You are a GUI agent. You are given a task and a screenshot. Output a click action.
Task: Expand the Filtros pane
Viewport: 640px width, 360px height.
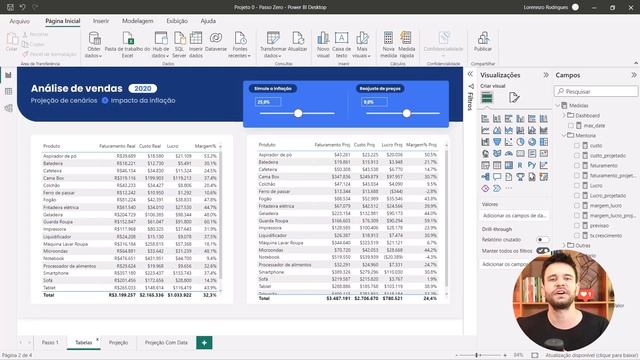[470, 74]
